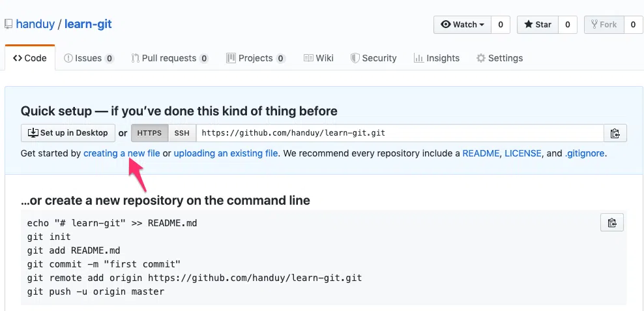Image resolution: width=644 pixels, height=311 pixels.
Task: Follow the uploading an existing file link
Action: 226,154
